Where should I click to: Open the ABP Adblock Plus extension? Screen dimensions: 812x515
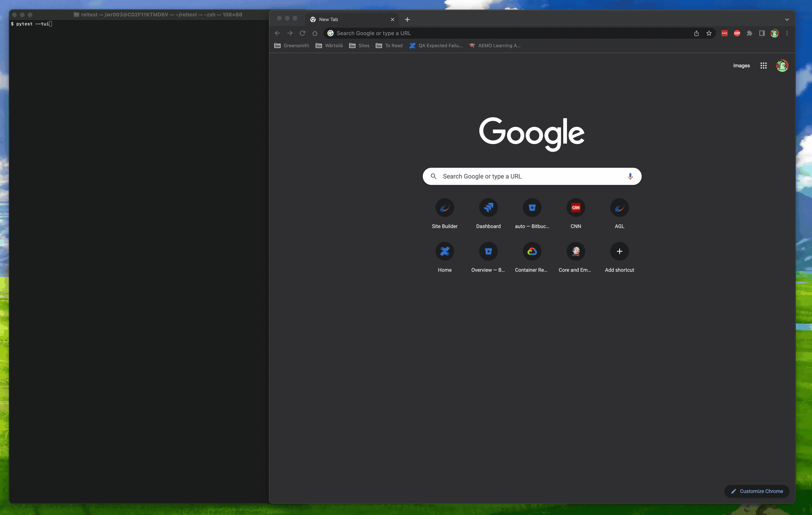(737, 33)
